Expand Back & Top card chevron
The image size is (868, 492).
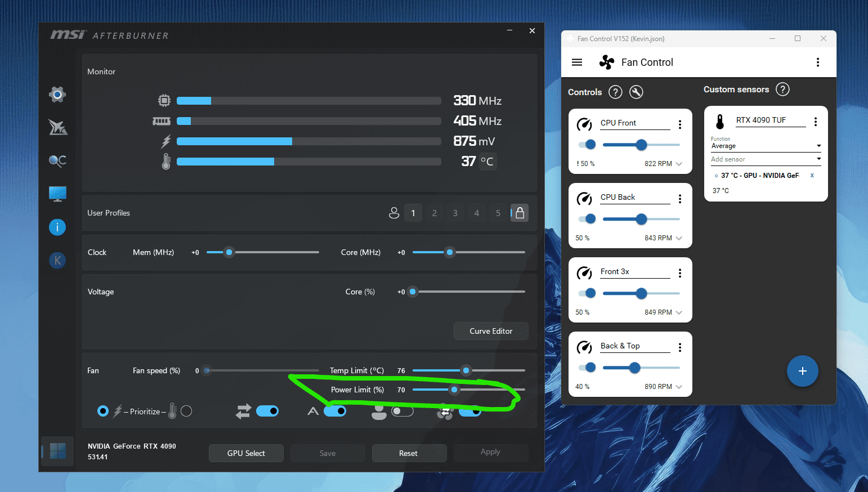pyautogui.click(x=679, y=387)
